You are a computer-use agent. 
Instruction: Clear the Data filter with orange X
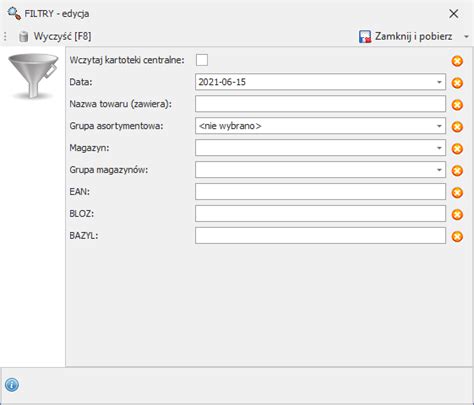[x=457, y=83]
